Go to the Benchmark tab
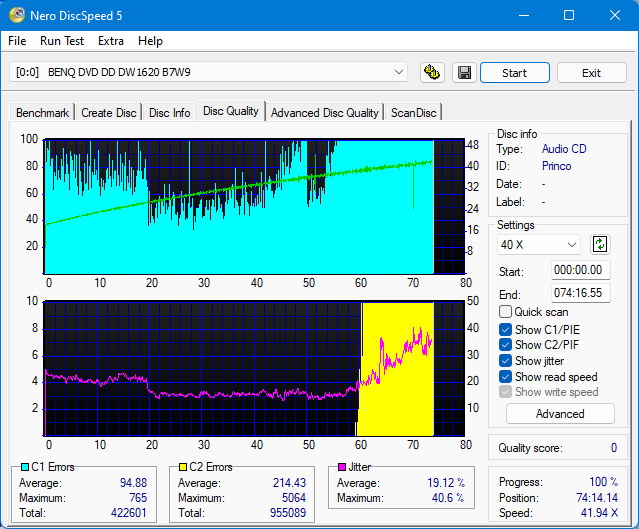The height and width of the screenshot is (529, 639). point(42,113)
